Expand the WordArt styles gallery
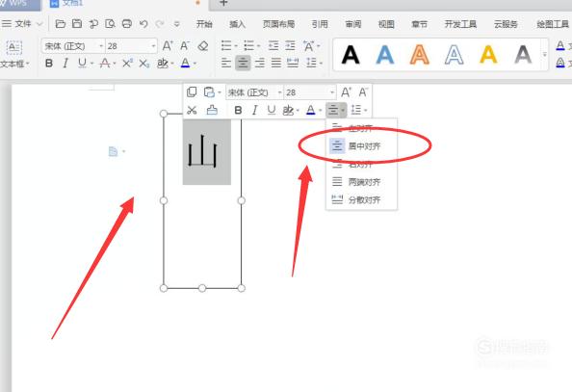Viewport: 572px width, 392px height. (x=545, y=55)
